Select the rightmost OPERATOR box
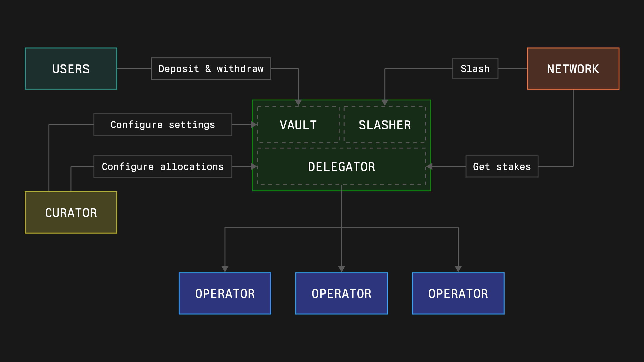Screen dimensions: 644x362 coord(458,293)
